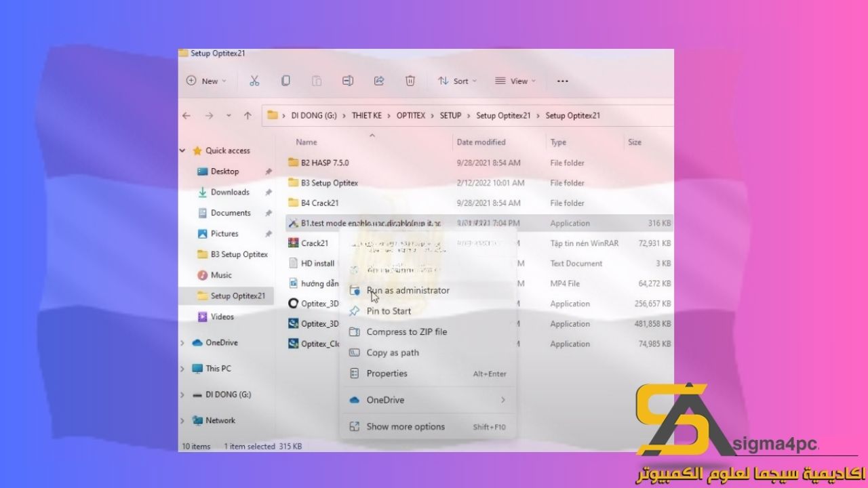Click the Delete trash icon
This screenshot has height=488, width=868.
pyautogui.click(x=410, y=81)
